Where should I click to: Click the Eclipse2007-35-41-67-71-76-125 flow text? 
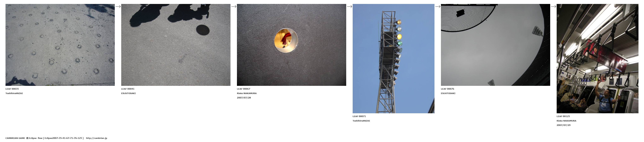coord(63,138)
